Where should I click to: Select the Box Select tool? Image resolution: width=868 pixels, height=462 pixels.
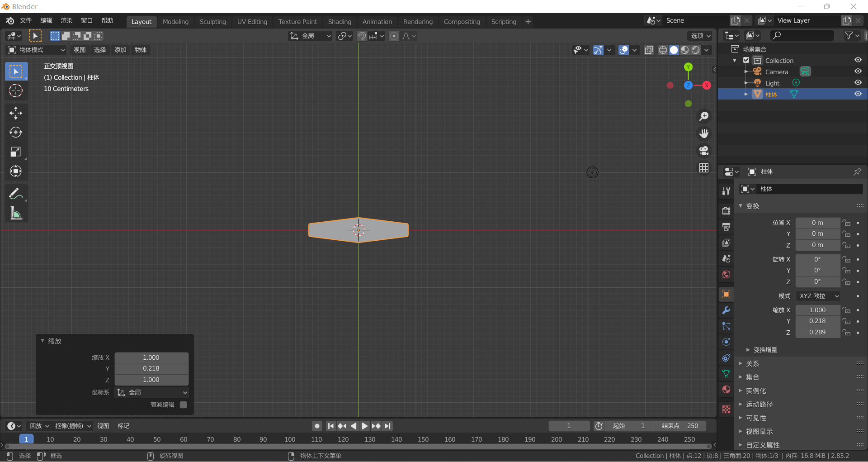click(16, 71)
